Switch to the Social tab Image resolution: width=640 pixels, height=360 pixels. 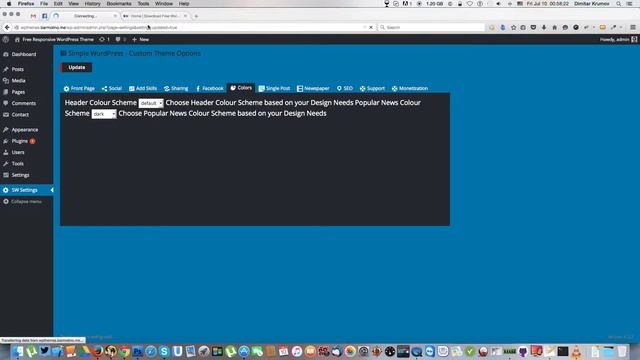(112, 88)
